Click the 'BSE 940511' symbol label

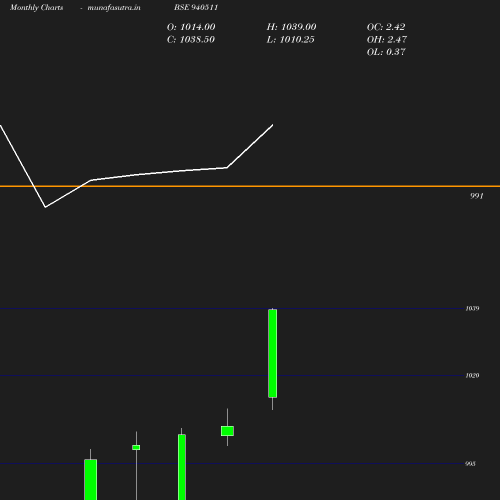tap(196, 7)
